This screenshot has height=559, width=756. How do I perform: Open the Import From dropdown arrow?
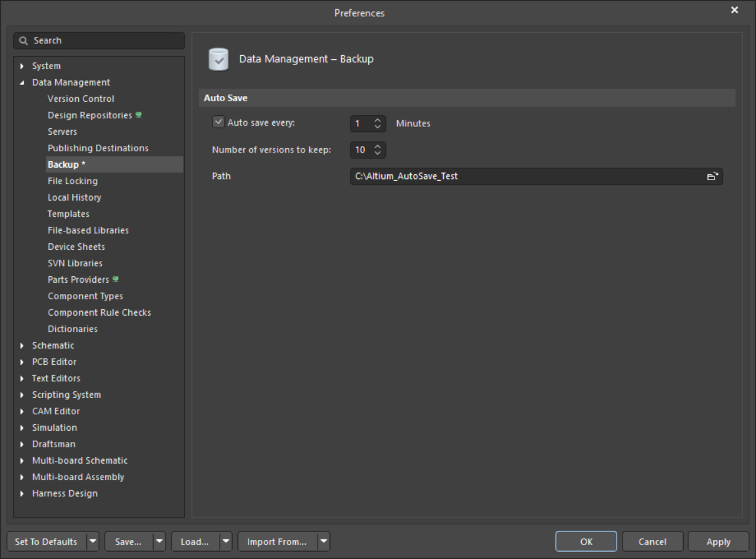coord(323,542)
